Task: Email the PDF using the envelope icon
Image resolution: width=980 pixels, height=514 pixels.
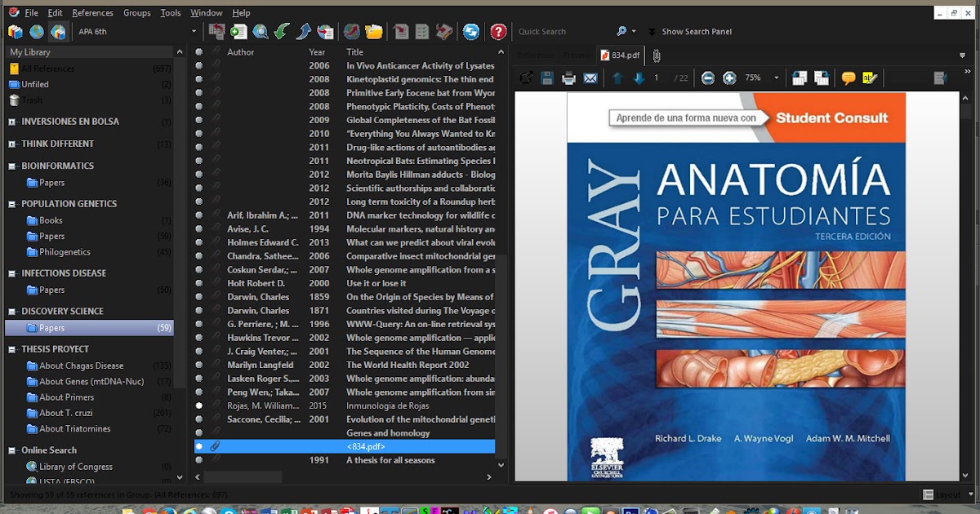Action: (590, 78)
